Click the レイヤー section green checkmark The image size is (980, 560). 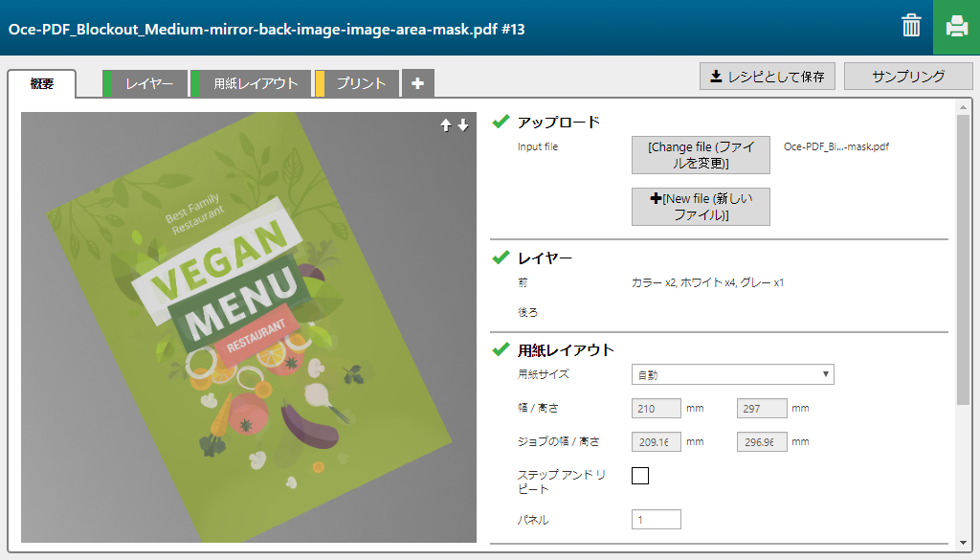pos(501,257)
